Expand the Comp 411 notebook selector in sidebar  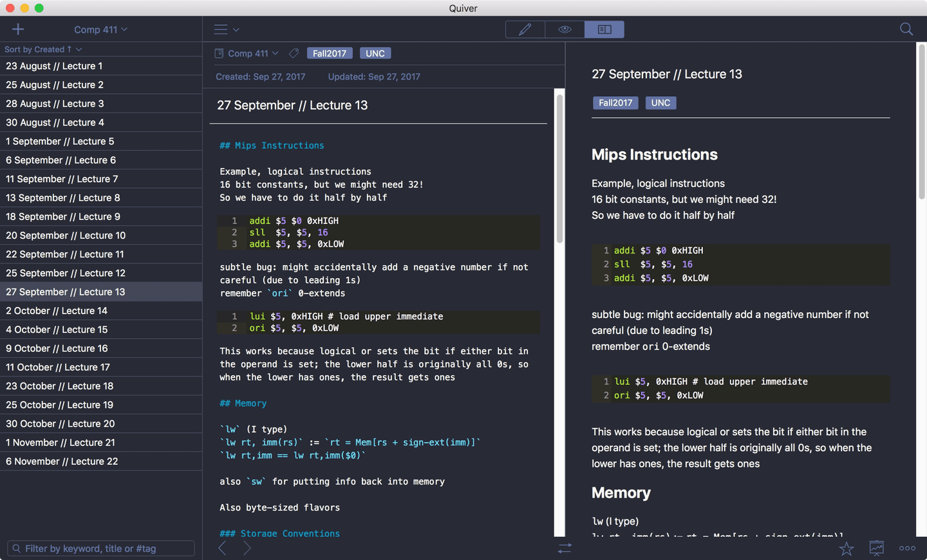[x=100, y=29]
